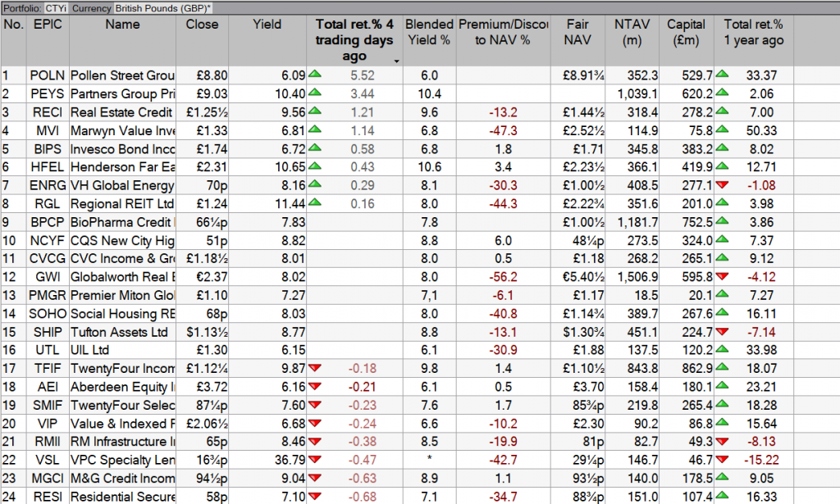Click the red down arrow in the MGCI yield cell
Screen dimensions: 840x504
point(315,477)
